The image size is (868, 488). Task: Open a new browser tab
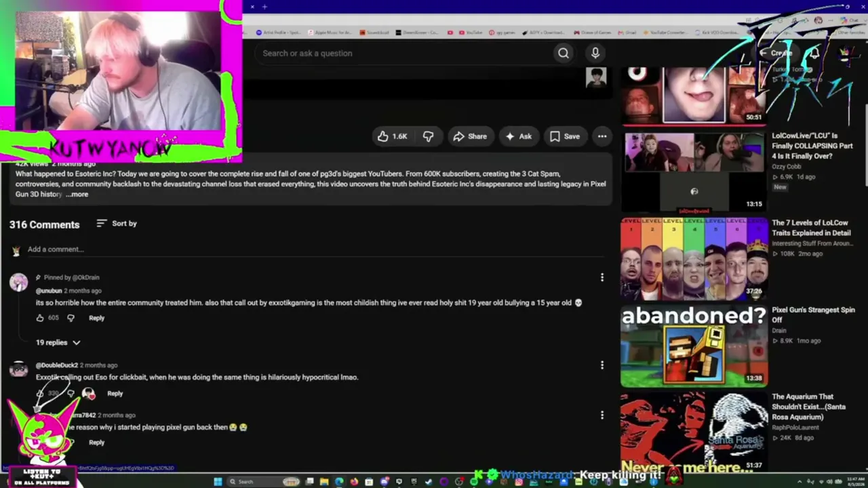264,7
